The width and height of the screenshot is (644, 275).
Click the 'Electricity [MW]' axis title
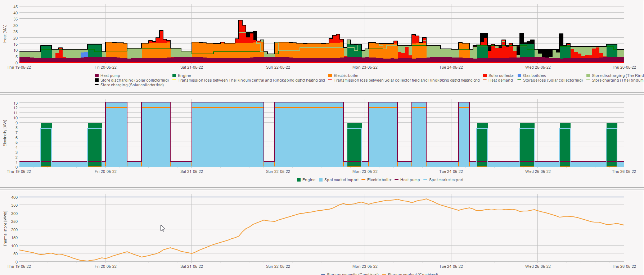5,133
